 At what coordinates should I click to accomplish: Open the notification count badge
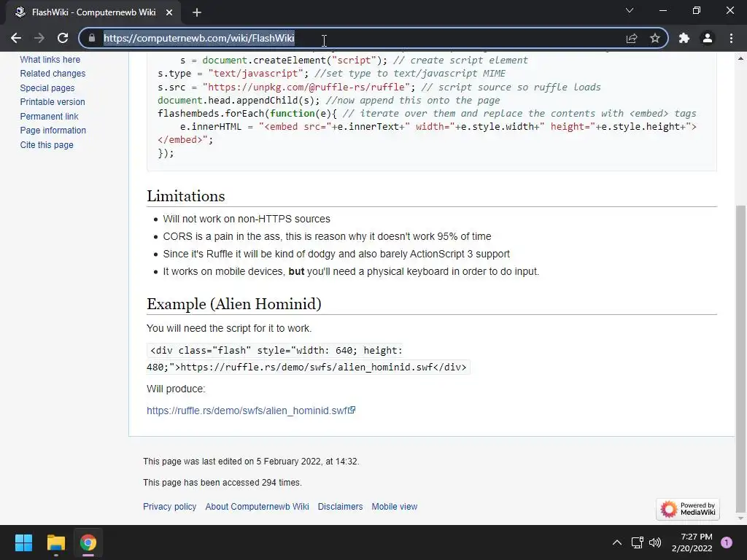coord(727,542)
